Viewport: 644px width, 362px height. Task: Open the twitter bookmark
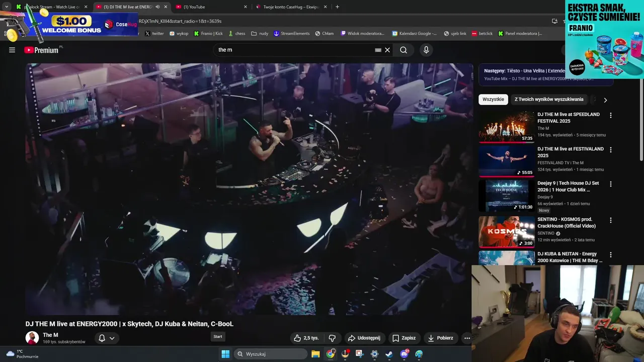[x=154, y=34]
